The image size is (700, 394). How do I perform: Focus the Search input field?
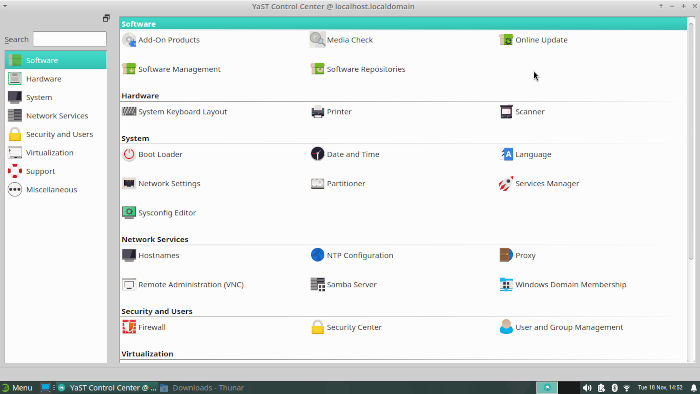click(x=70, y=39)
